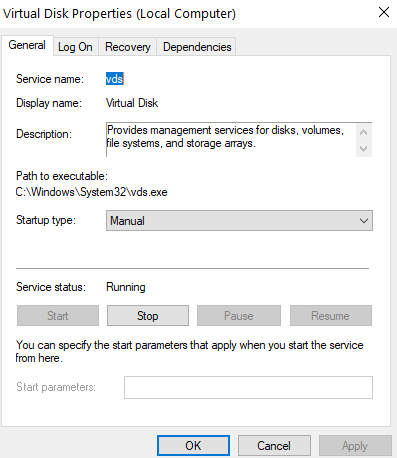This screenshot has height=458, width=397.
Task: Click the Start parameters input field
Action: 248,387
